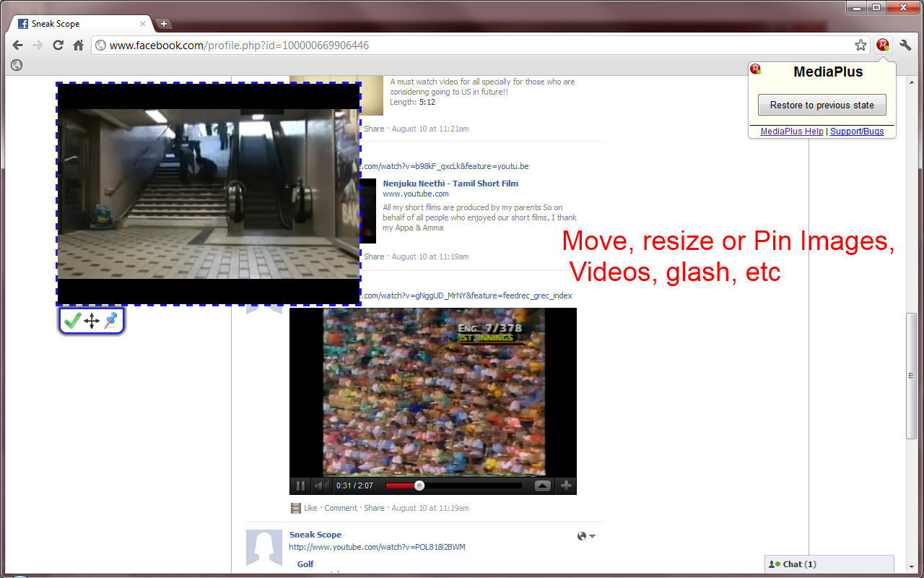This screenshot has width=924, height=578.
Task: Click Comment under the cricket video
Action: point(341,508)
